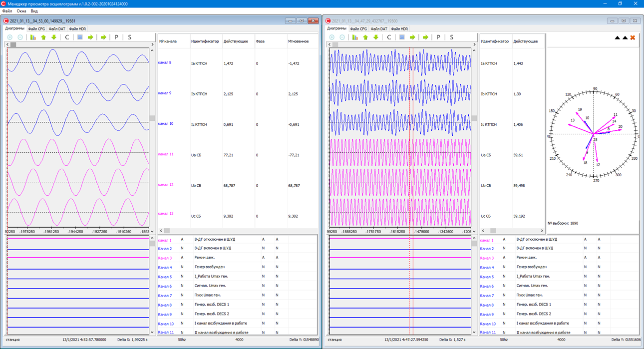Open the Вид menu
Viewport: 644px width, 349px height.
[34, 11]
